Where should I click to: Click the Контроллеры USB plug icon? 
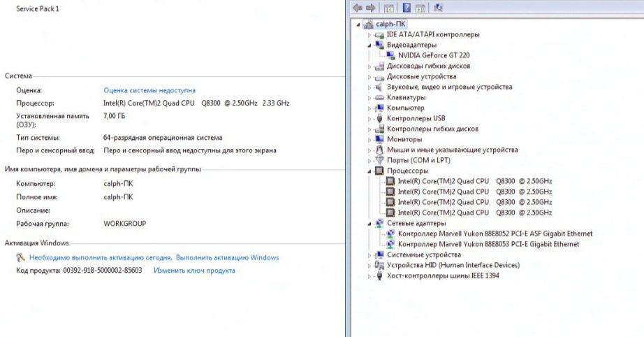[x=379, y=118]
